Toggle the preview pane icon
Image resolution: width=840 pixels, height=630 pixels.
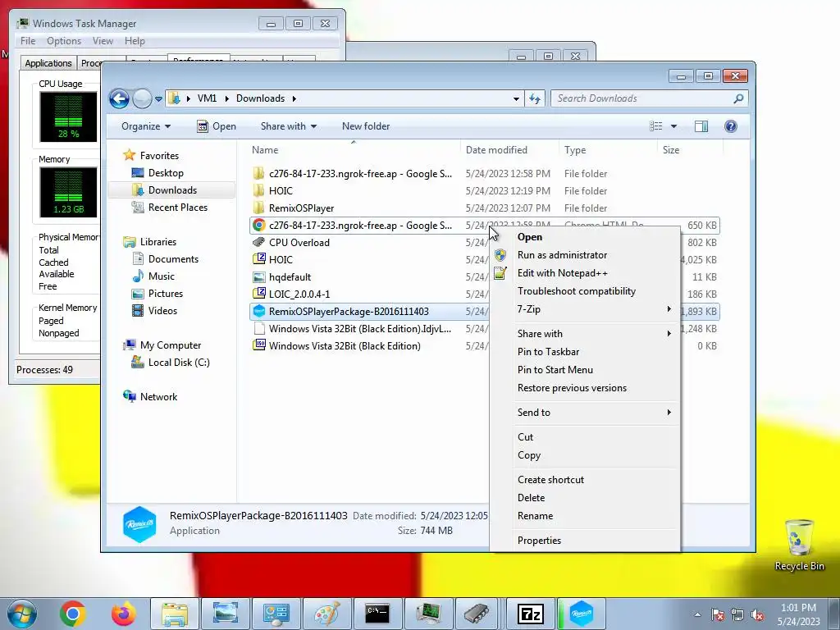tap(701, 126)
